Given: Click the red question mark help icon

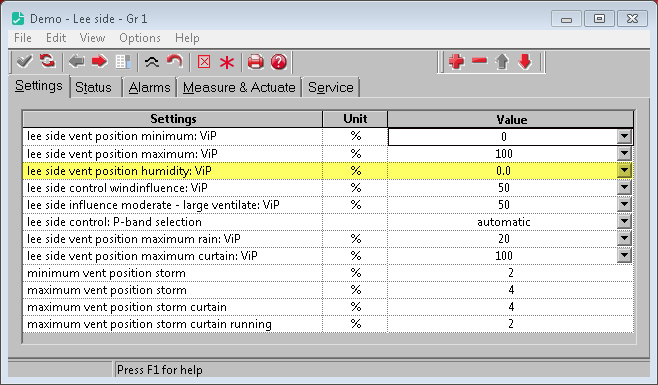Looking at the screenshot, I should click(279, 62).
